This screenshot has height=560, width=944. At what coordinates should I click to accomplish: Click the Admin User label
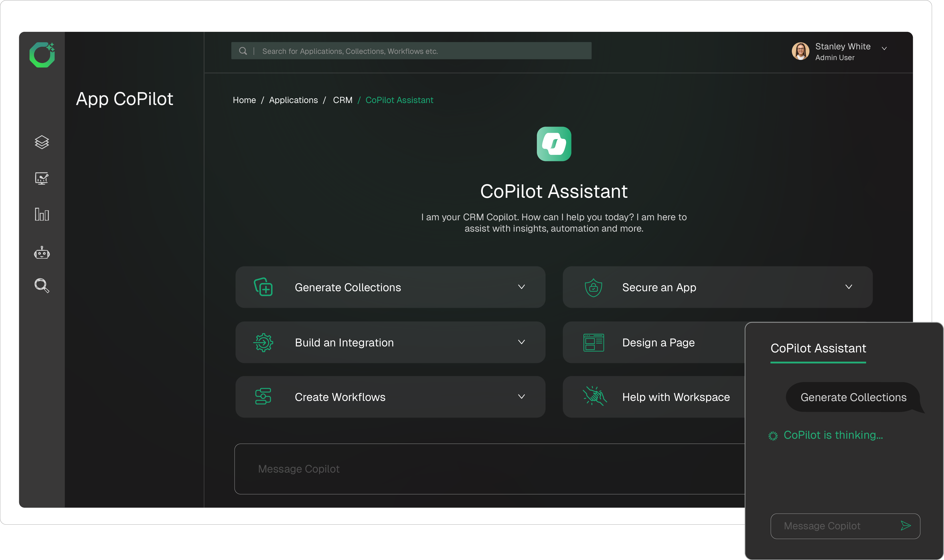click(835, 58)
